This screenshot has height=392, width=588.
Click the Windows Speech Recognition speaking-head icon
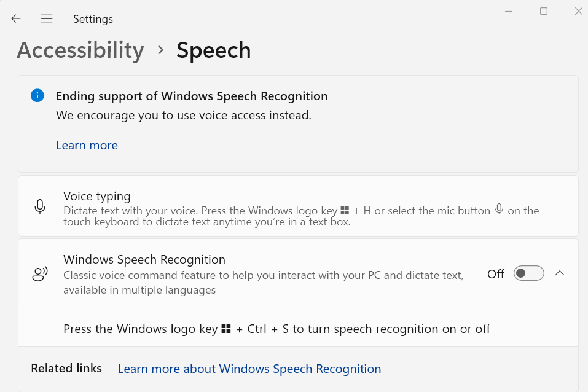pyautogui.click(x=40, y=274)
